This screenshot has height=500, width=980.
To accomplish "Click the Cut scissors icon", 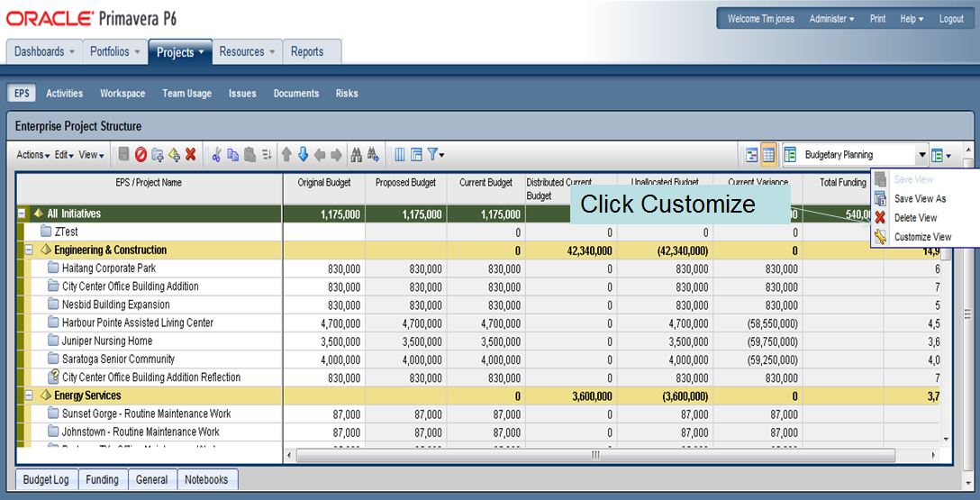I will pyautogui.click(x=216, y=154).
